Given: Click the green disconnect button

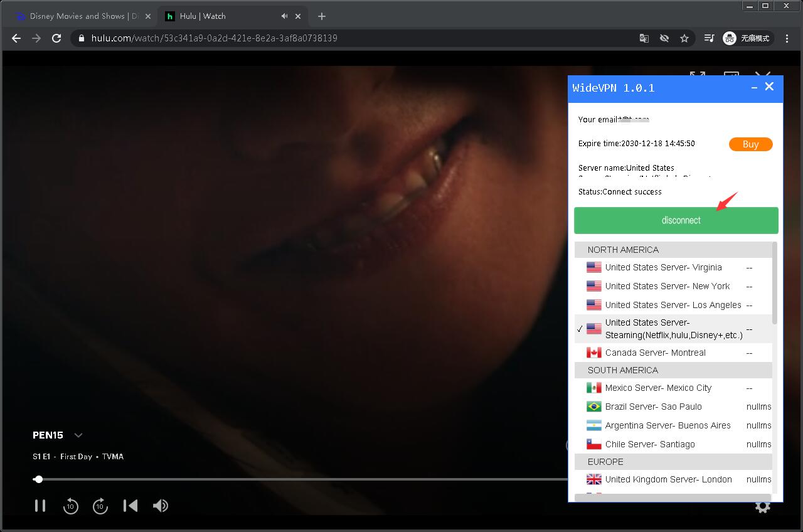Looking at the screenshot, I should [676, 220].
